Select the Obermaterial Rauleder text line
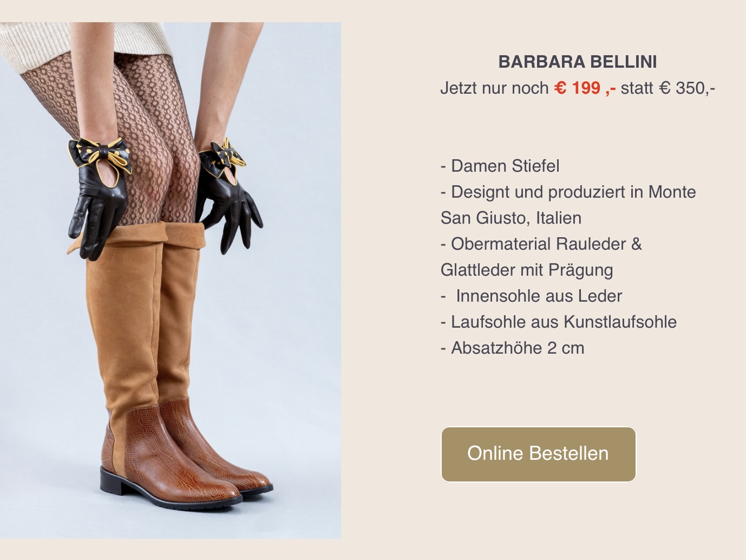 click(x=541, y=244)
